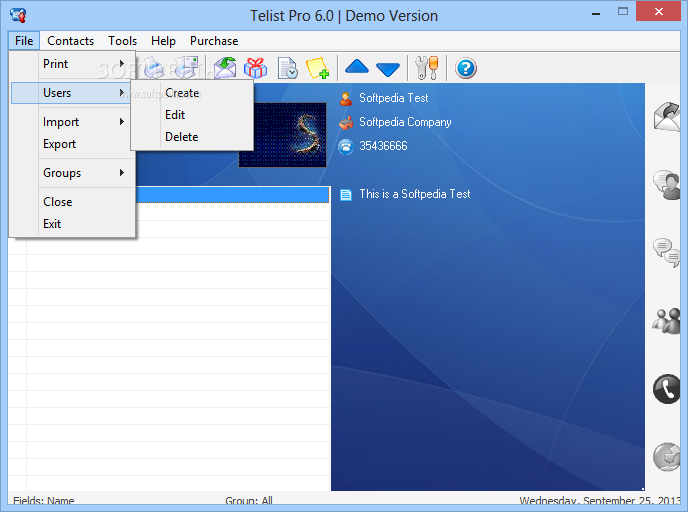Click the document with clock icon

pyautogui.click(x=288, y=68)
